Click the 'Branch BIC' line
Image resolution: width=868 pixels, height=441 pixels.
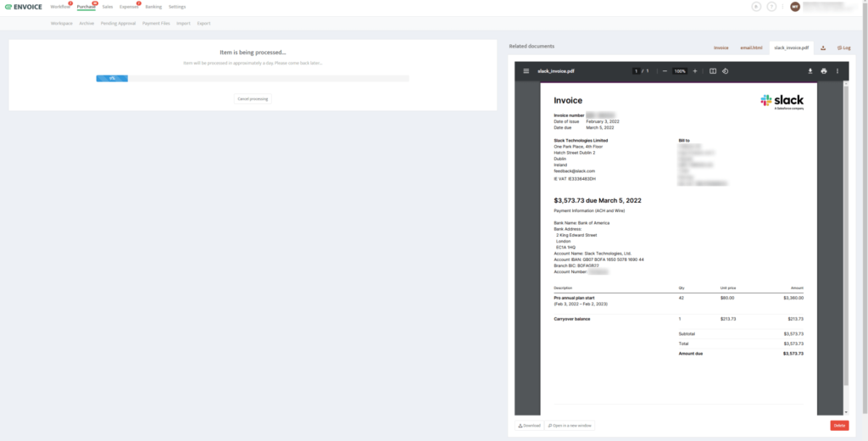(x=576, y=265)
